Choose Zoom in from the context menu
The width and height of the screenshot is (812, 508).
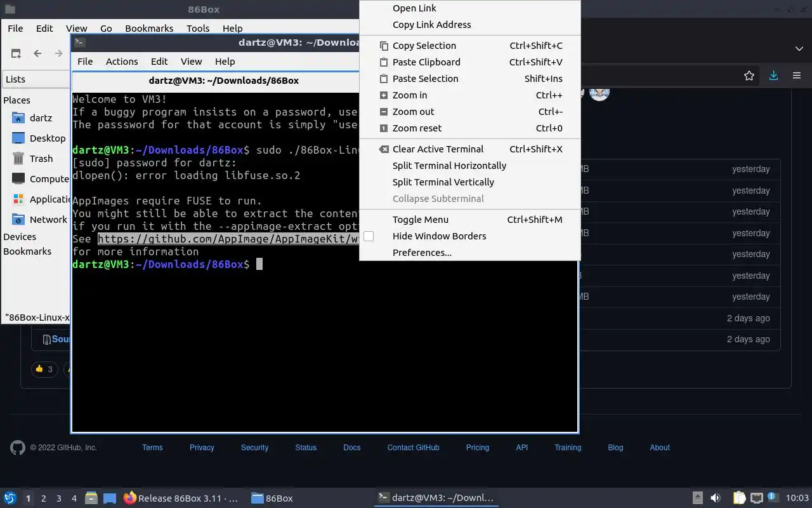469,95
